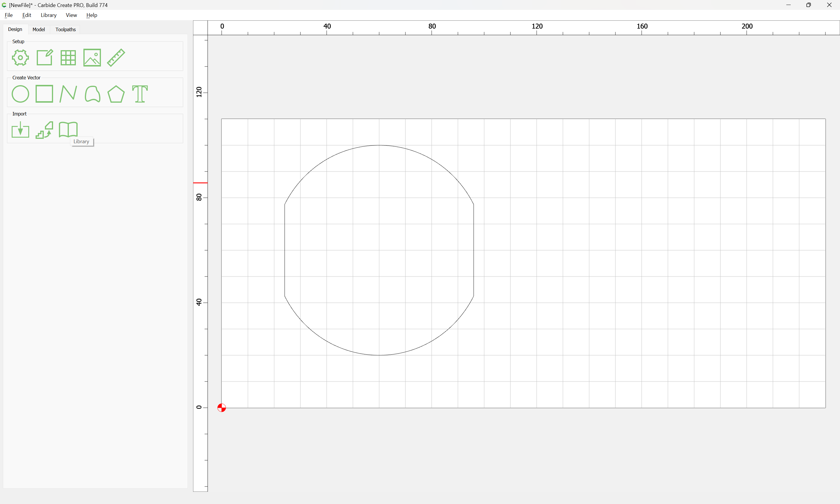The image size is (840, 504).
Task: Close the Carbide Create window
Action: [x=829, y=5]
